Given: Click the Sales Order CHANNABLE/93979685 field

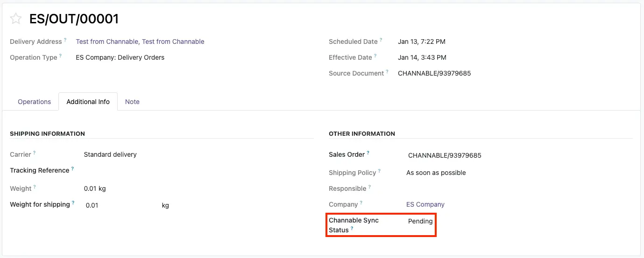Looking at the screenshot, I should click(x=444, y=155).
